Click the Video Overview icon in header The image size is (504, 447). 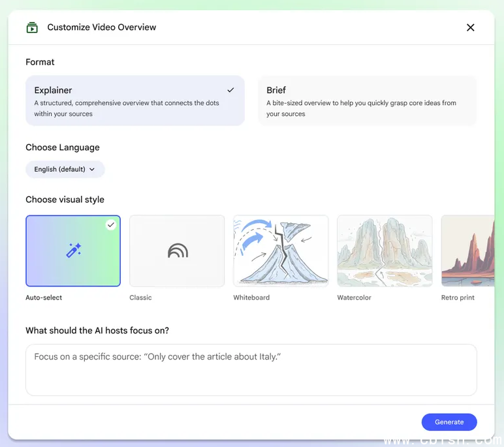point(32,27)
